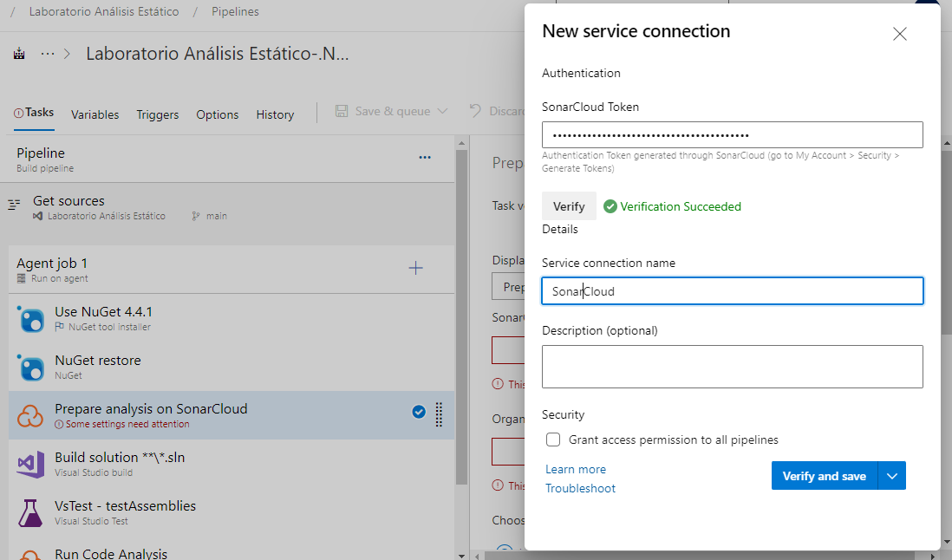Open the Troubleshoot link
Image resolution: width=952 pixels, height=560 pixels.
coord(580,488)
